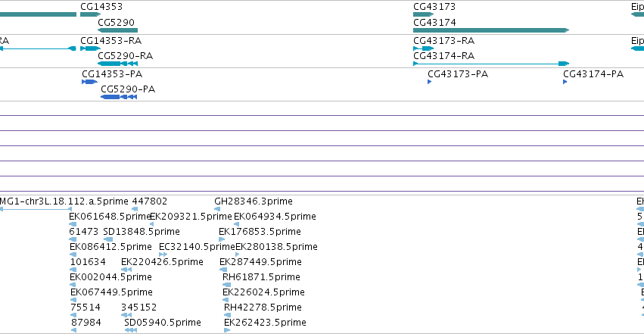Viewport: 644px width, 334px height.
Task: Click the CG43174-RA transcript line
Action: [x=491, y=64]
